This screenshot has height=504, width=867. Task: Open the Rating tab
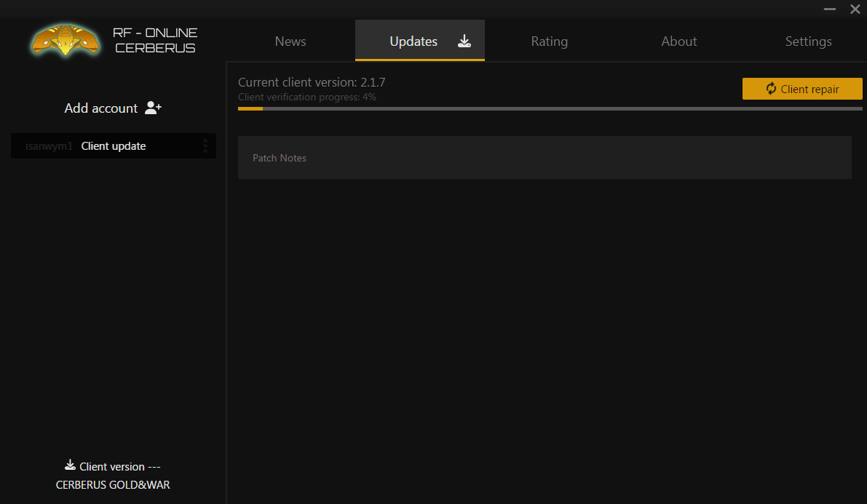coord(549,41)
